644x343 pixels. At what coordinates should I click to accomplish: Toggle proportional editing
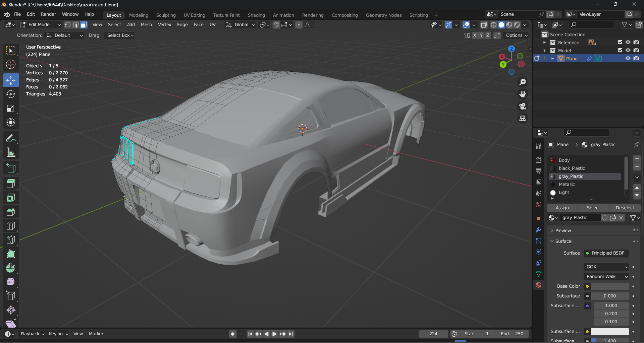299,25
